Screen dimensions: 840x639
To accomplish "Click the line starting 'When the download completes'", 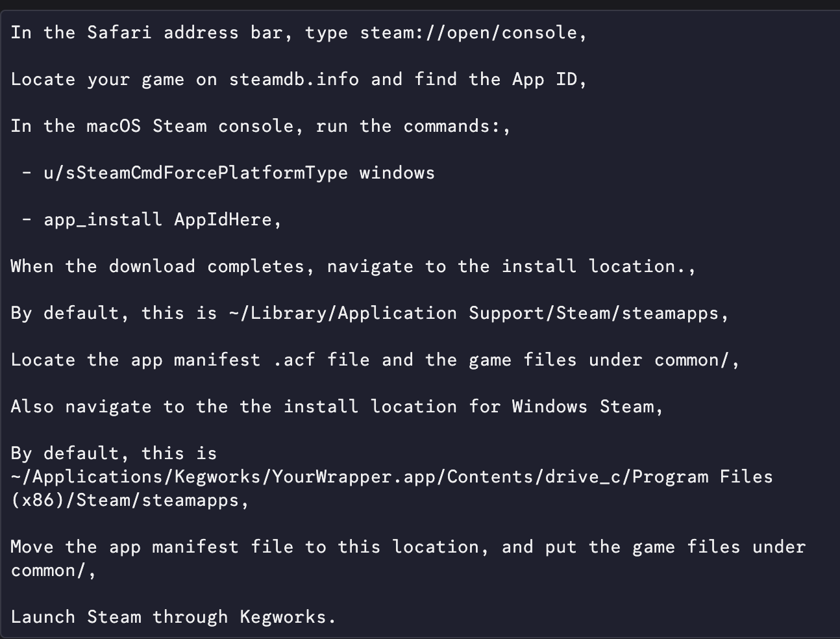I will 353,266.
